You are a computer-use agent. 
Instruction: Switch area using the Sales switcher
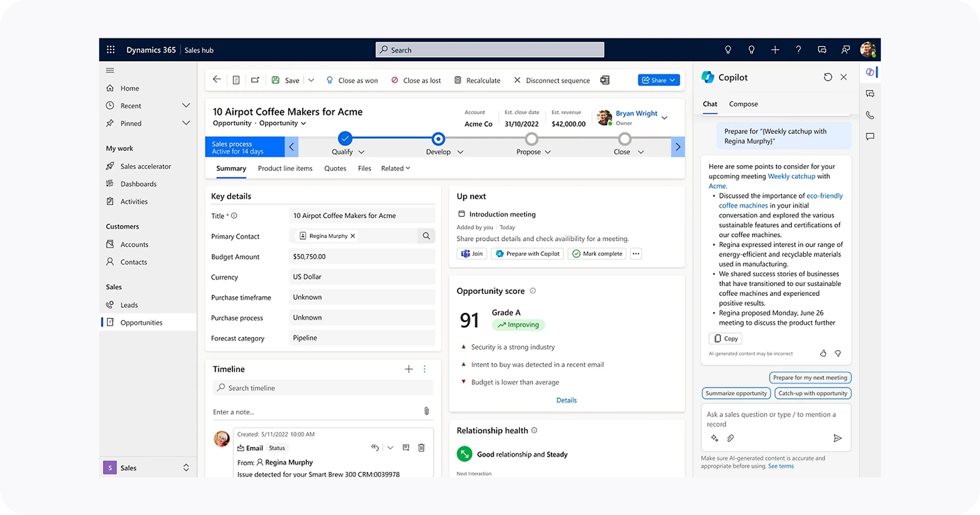147,467
